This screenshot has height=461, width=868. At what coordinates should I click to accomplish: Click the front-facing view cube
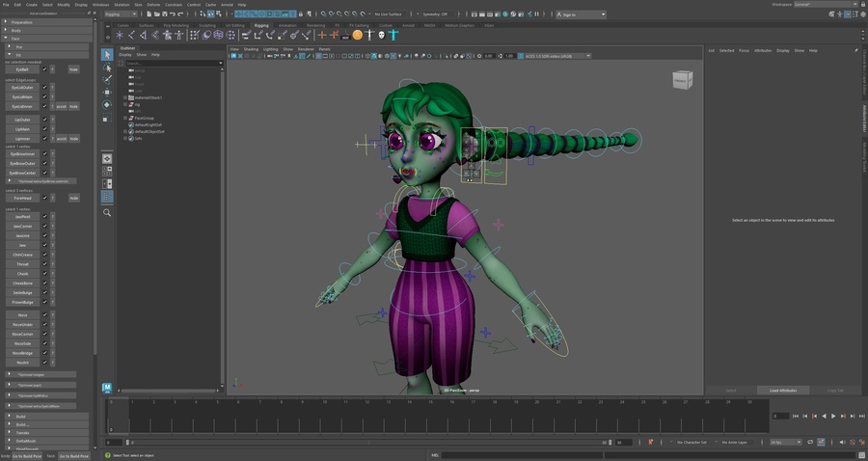681,80
